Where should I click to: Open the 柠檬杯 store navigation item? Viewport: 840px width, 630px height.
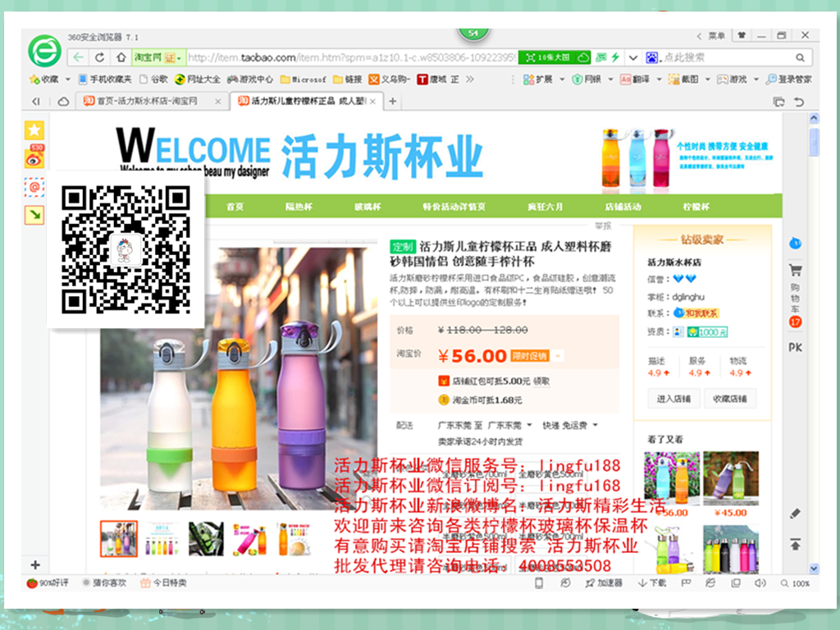point(696,206)
